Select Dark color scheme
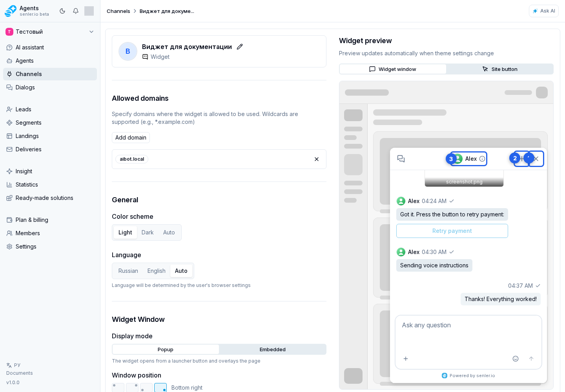Screen dimensions: 565x392 [x=148, y=232]
